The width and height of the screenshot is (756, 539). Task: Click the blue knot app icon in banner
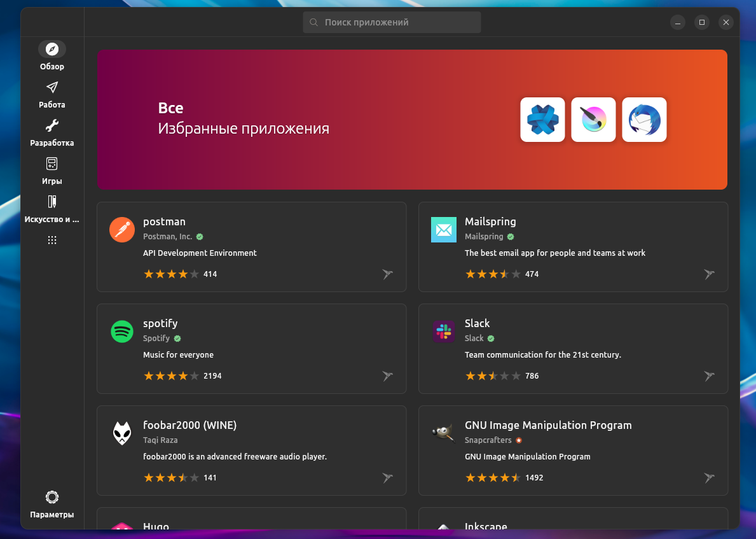[x=542, y=120]
